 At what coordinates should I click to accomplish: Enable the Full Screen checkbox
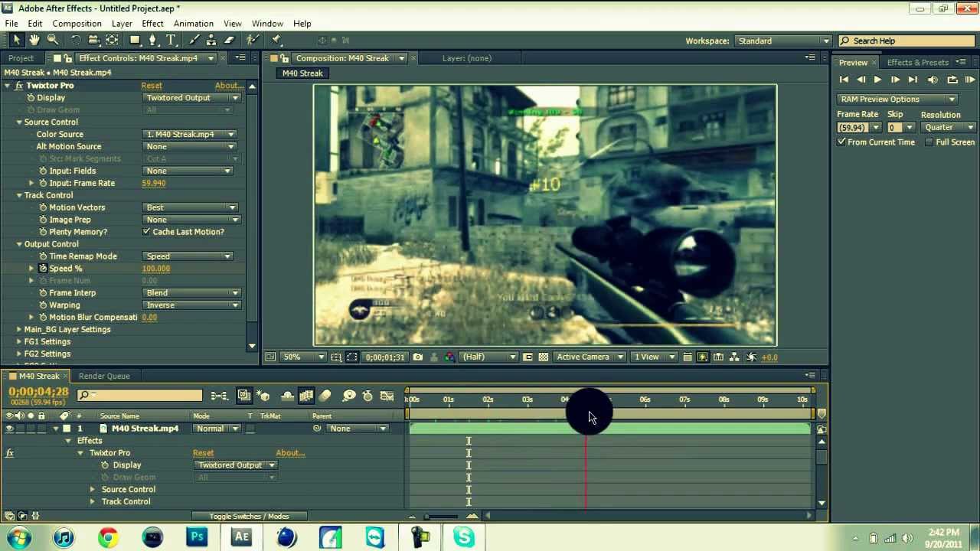pyautogui.click(x=929, y=142)
